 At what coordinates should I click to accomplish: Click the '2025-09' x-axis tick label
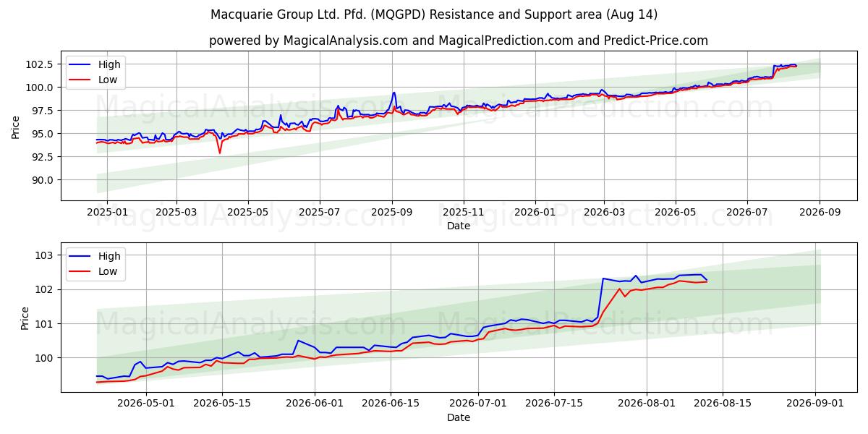click(x=392, y=212)
